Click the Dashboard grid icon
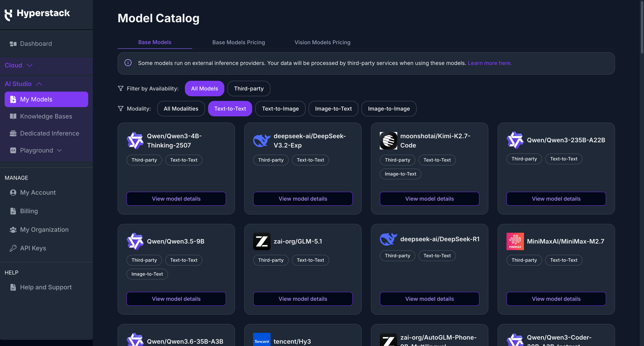The image size is (644, 346). [13, 44]
